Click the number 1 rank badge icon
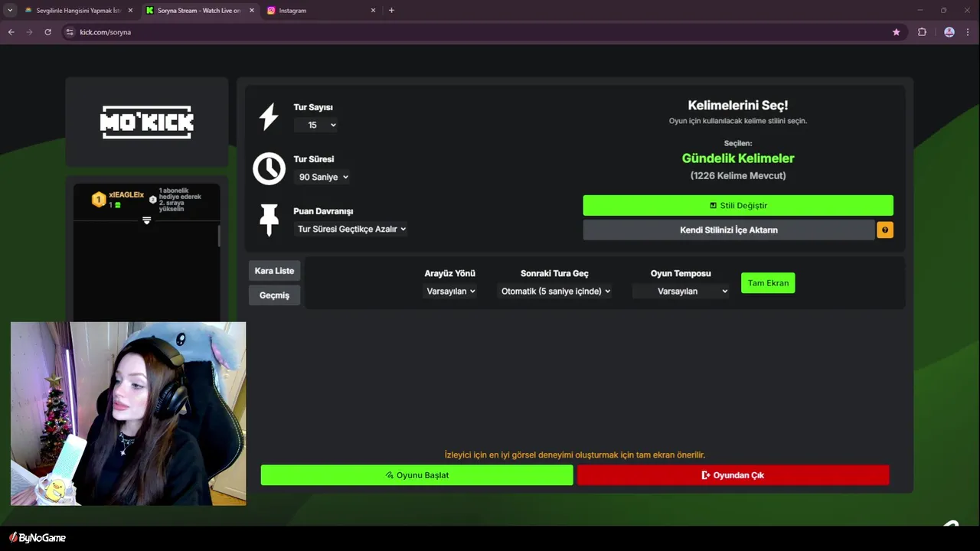Image resolution: width=980 pixels, height=551 pixels. (x=99, y=200)
